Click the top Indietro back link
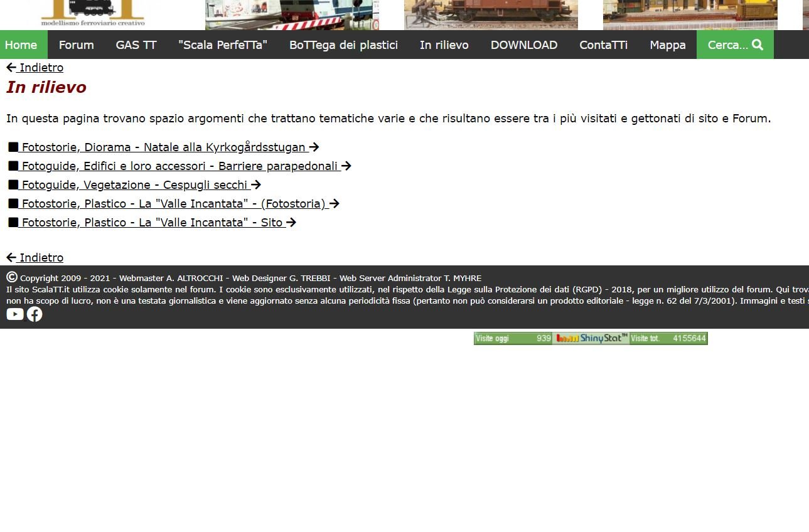 pos(35,68)
